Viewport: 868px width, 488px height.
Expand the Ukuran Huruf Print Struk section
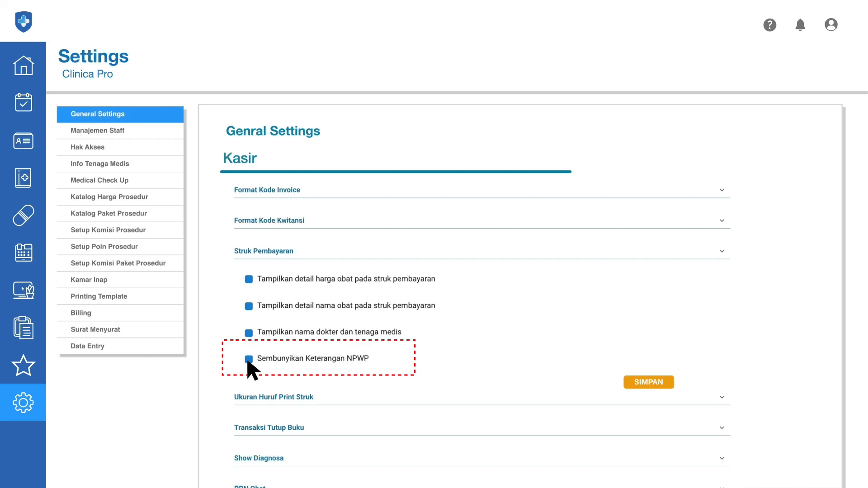(x=722, y=397)
